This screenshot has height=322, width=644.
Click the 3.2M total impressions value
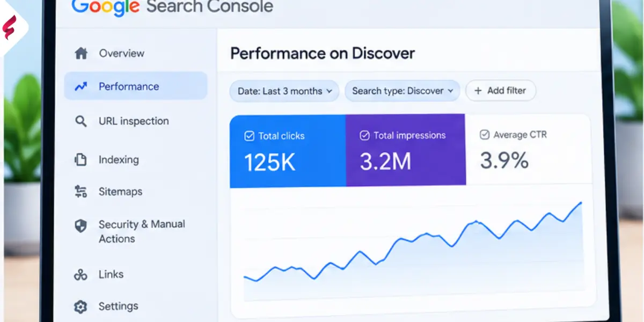pos(386,163)
